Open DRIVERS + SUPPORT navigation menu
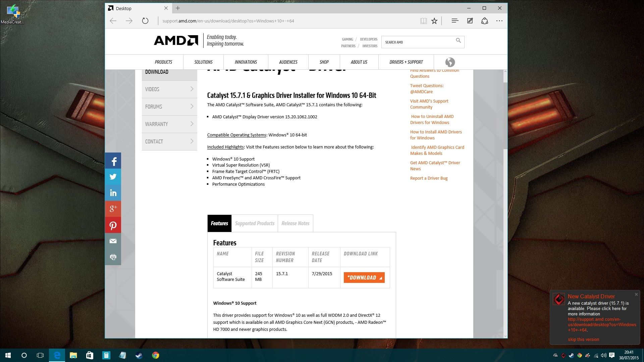Viewport: 644px width, 362px height. 406,62
